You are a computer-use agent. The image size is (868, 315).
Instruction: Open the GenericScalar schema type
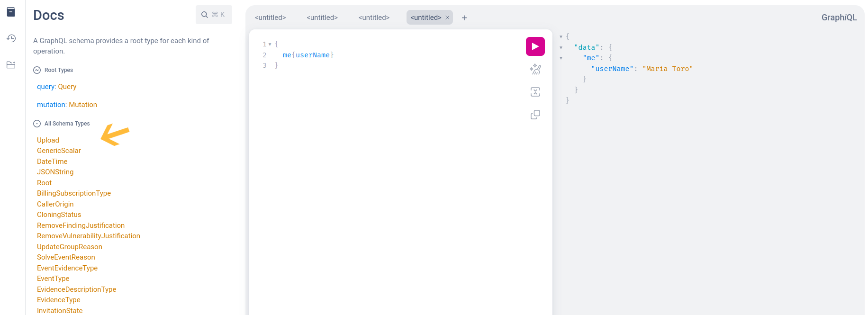pyautogui.click(x=59, y=151)
